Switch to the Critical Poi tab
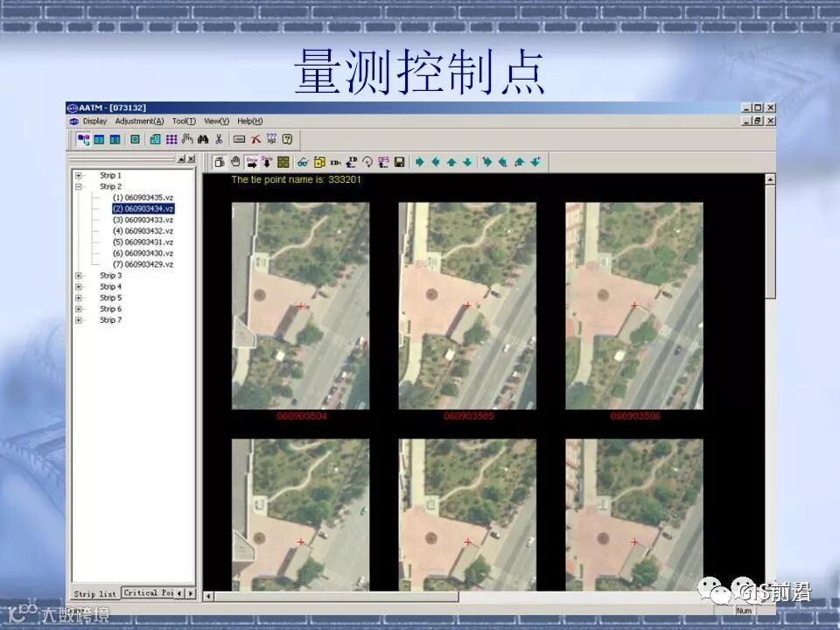The height and width of the screenshot is (630, 840). tap(149, 592)
